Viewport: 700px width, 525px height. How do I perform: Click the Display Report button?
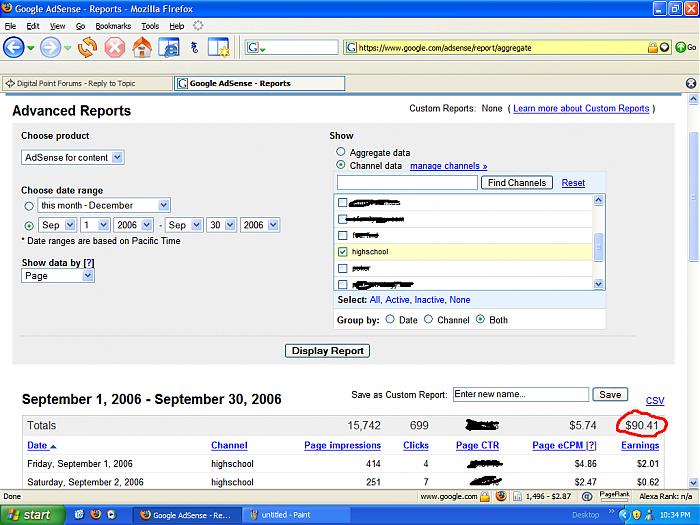[x=328, y=351]
